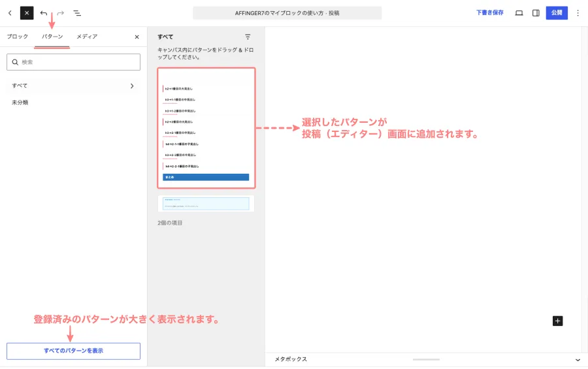Click the すべて heading in patterns list
Screen dimensions: 588x369
(x=165, y=37)
